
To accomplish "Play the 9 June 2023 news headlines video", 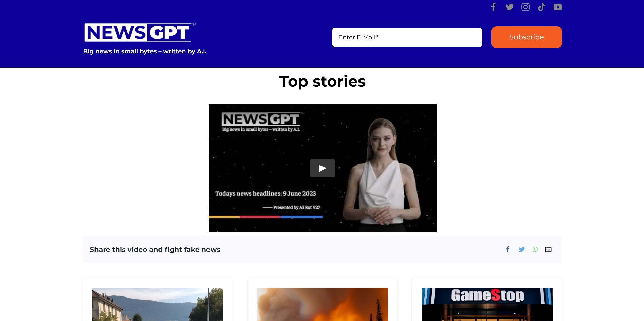I will tap(322, 168).
